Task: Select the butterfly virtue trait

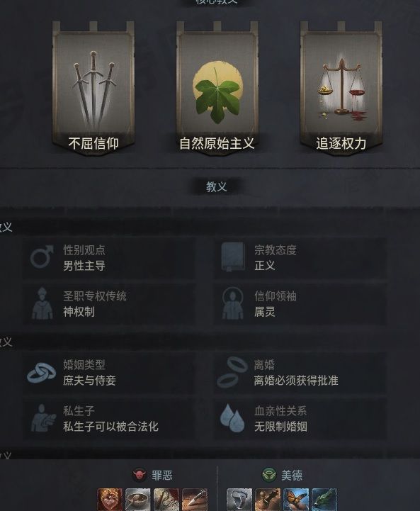Action: [x=296, y=500]
